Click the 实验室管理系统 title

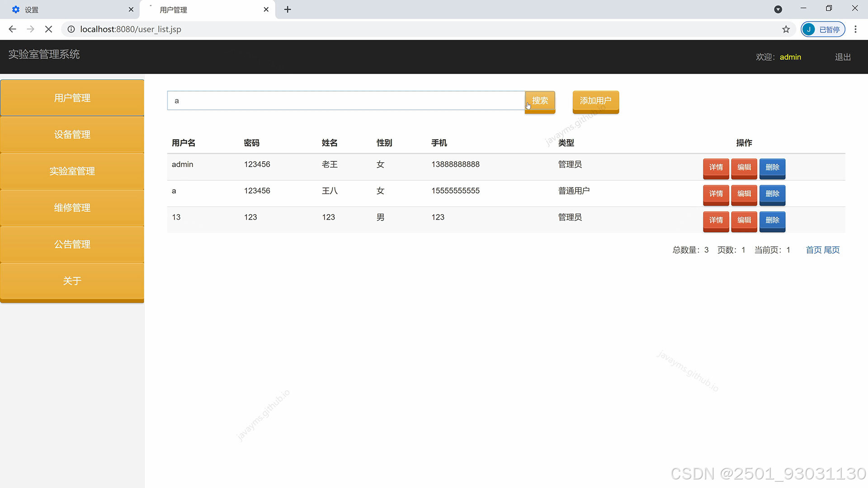click(44, 55)
